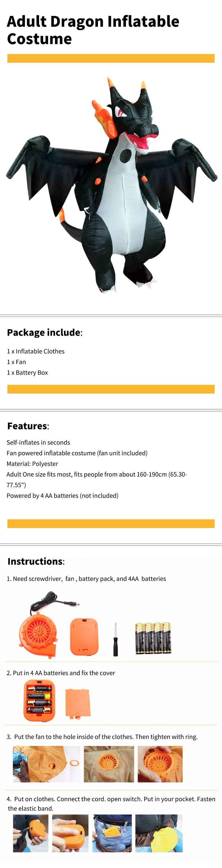
Task: Click the Adult Dragon Inflatable Costume title
Action: tap(93, 30)
